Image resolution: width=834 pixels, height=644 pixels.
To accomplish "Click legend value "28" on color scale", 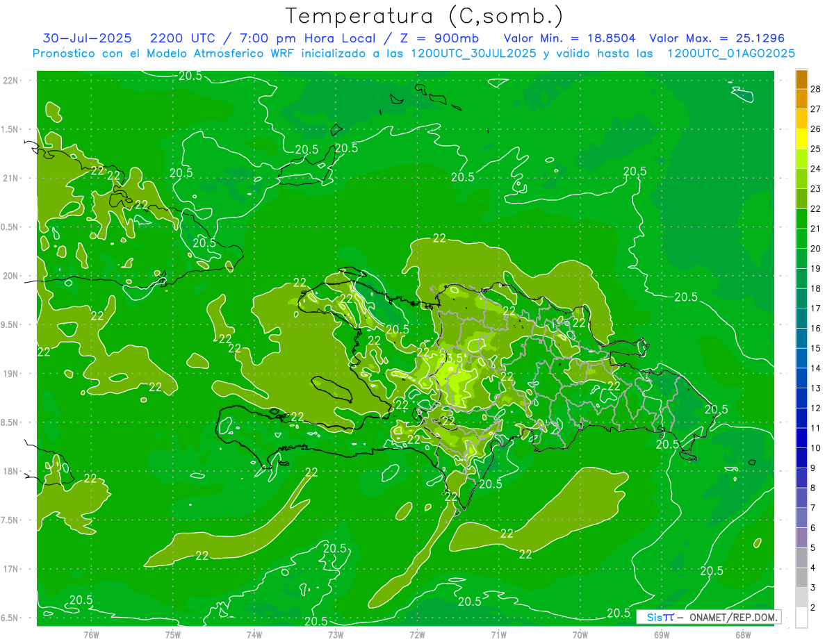I will 816,89.
